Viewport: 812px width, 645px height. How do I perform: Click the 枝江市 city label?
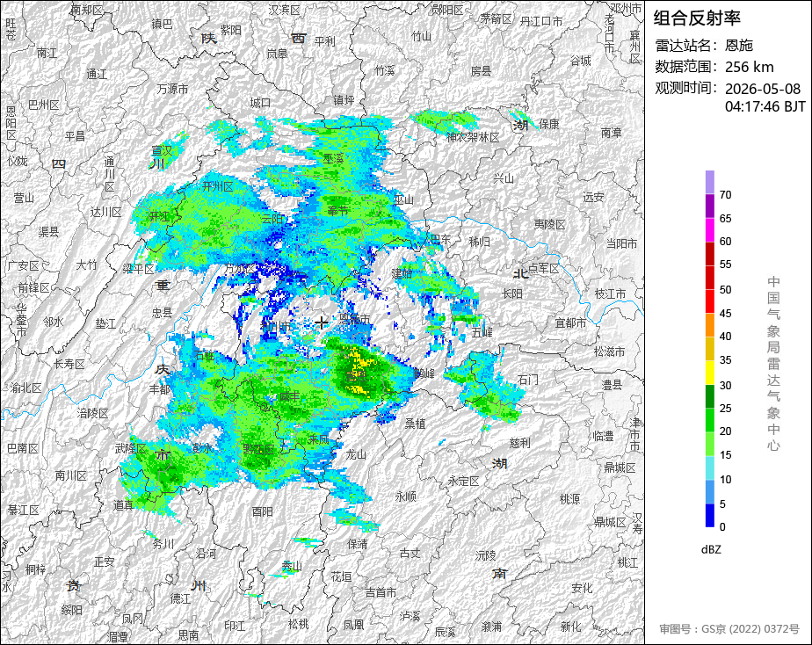click(x=610, y=294)
